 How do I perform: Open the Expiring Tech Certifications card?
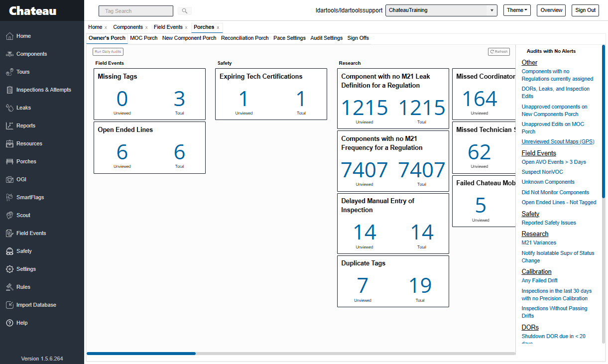[x=271, y=94]
